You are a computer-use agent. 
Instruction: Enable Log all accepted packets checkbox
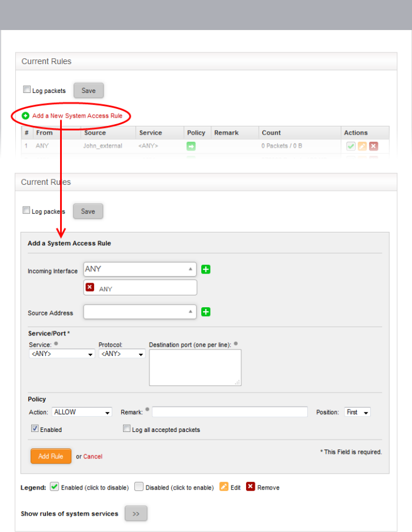click(127, 428)
